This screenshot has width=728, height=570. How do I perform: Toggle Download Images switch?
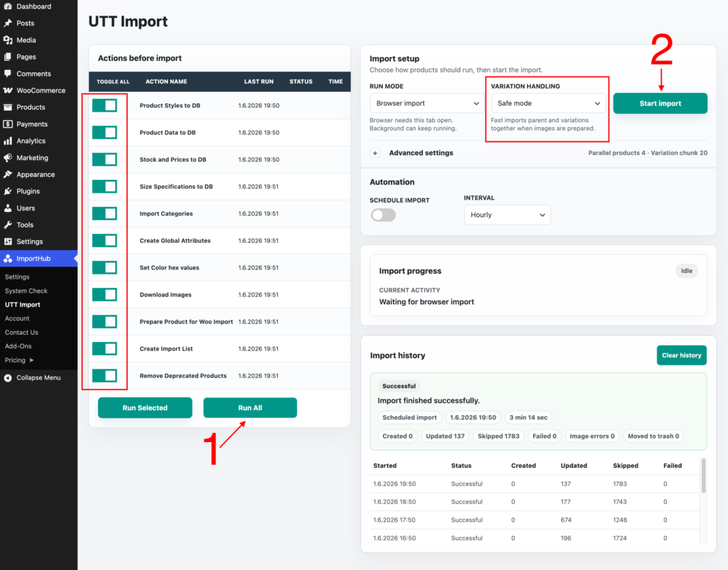pyautogui.click(x=105, y=294)
